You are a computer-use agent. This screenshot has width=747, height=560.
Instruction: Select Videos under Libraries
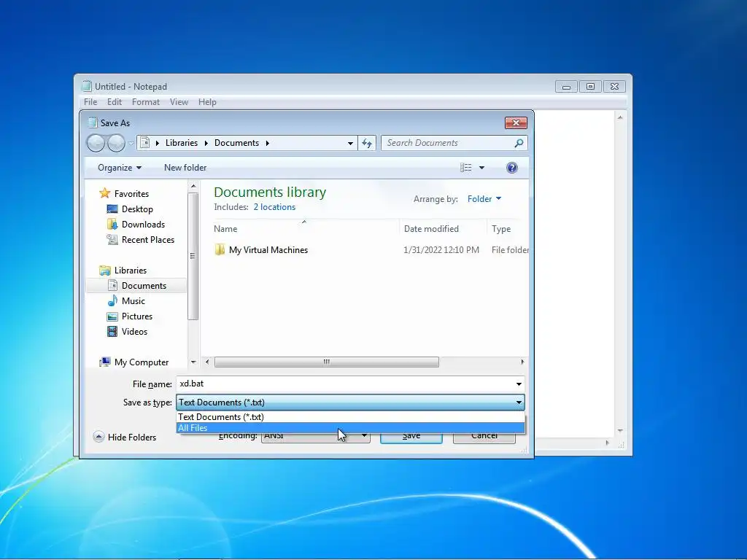click(134, 332)
